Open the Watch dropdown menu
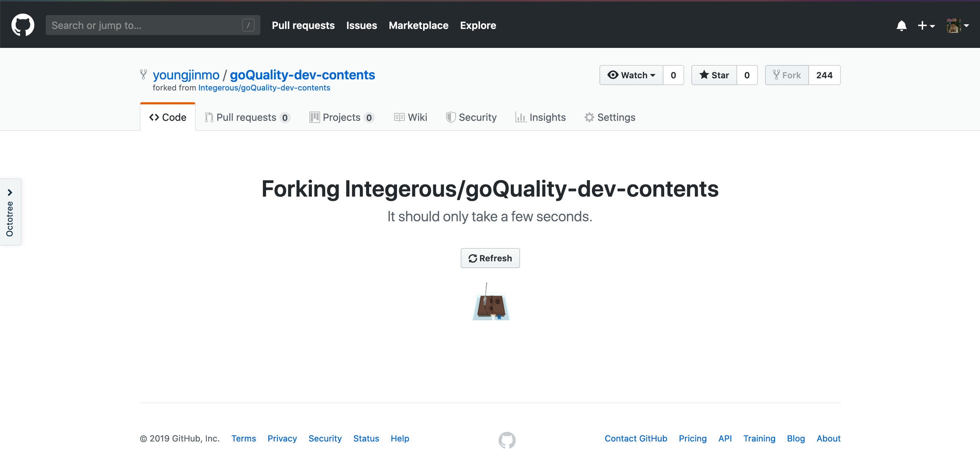Viewport: 980px width, 474px height. pyautogui.click(x=631, y=75)
